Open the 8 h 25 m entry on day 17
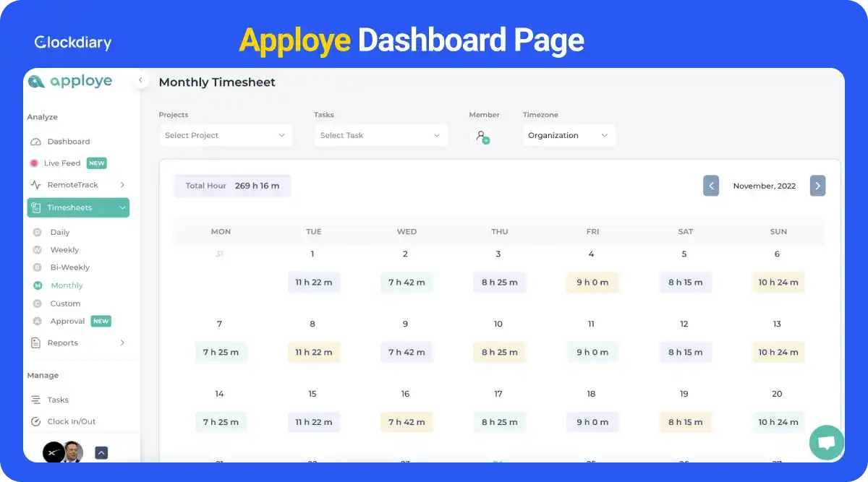The height and width of the screenshot is (482, 868). pyautogui.click(x=500, y=422)
